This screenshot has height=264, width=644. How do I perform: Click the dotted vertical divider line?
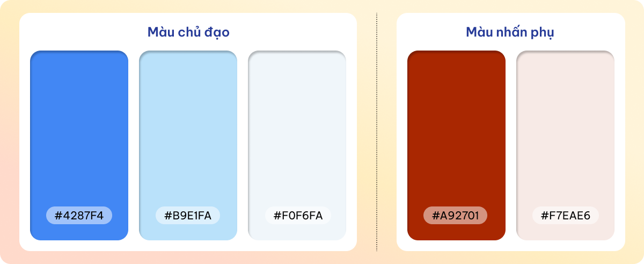(x=377, y=132)
